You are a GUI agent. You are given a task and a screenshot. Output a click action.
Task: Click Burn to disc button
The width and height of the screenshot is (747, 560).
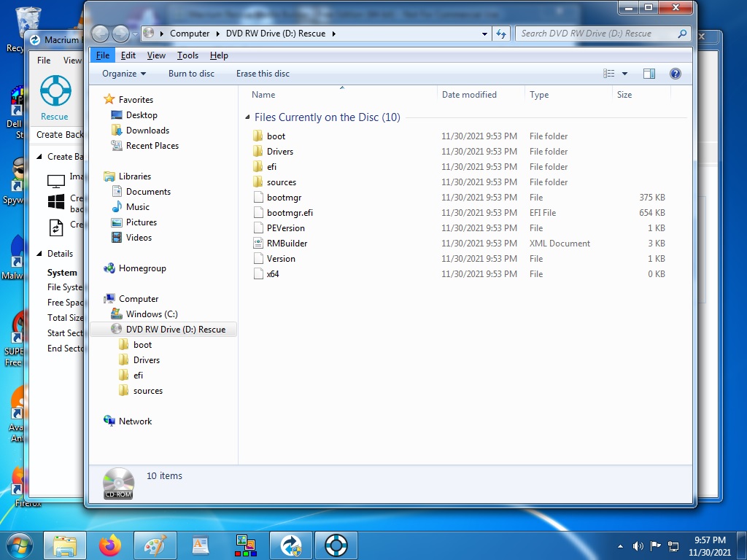point(192,74)
